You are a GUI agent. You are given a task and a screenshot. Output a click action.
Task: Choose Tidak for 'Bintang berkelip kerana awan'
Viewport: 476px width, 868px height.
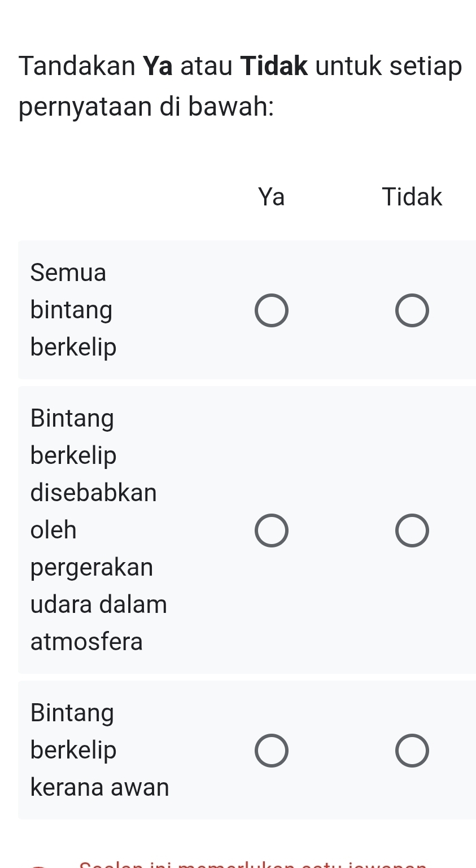[x=412, y=751]
